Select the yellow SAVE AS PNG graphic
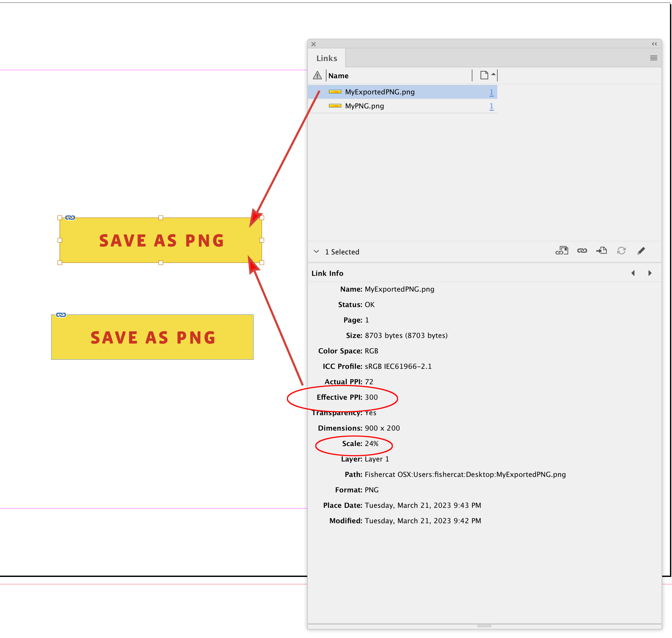672x638 pixels. click(161, 240)
